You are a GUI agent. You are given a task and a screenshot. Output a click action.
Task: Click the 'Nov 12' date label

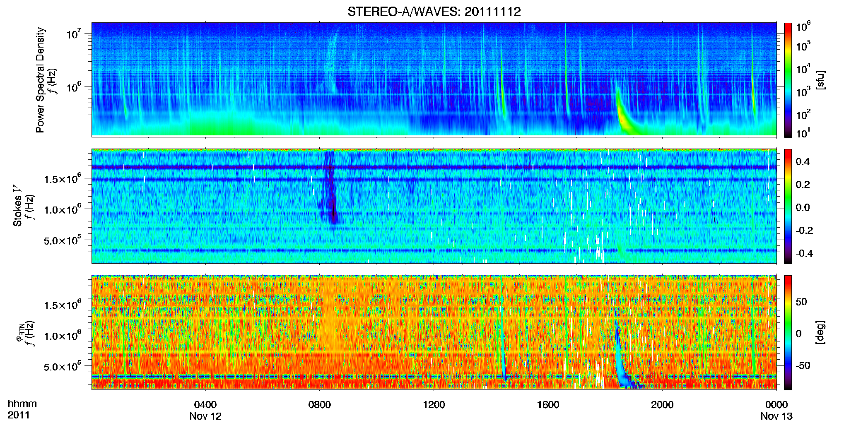pyautogui.click(x=205, y=416)
